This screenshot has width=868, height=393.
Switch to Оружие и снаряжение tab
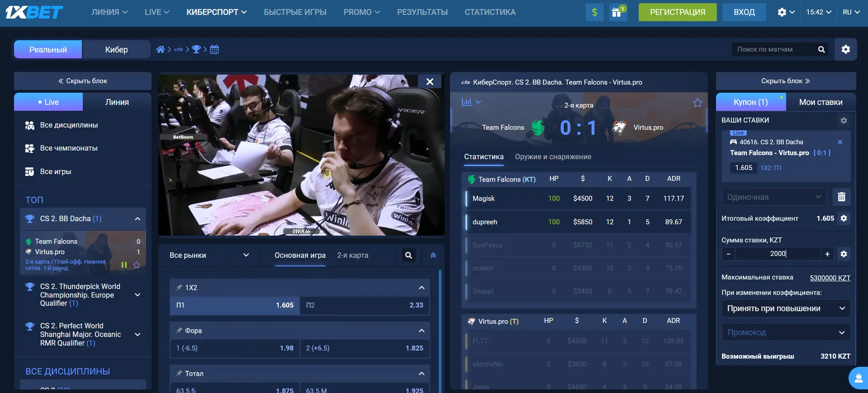(x=553, y=156)
